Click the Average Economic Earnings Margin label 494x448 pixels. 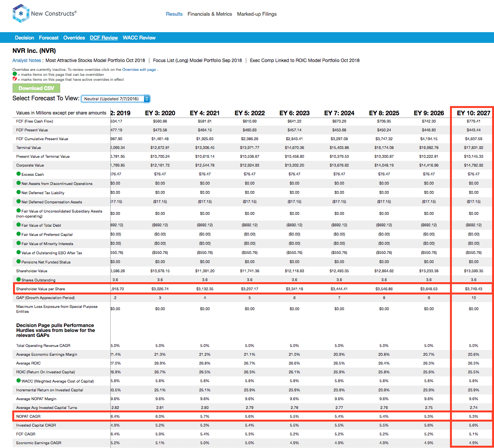(x=47, y=355)
